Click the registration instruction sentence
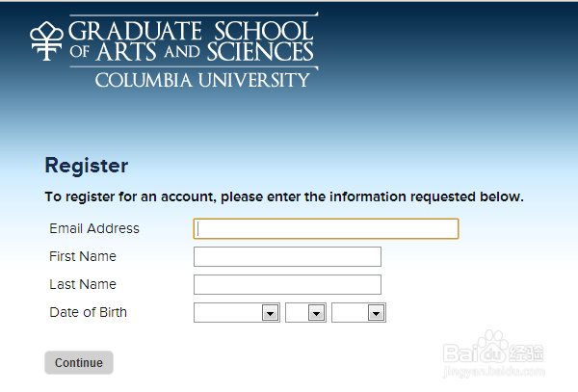Screen dimensions: 578x392 (284, 197)
